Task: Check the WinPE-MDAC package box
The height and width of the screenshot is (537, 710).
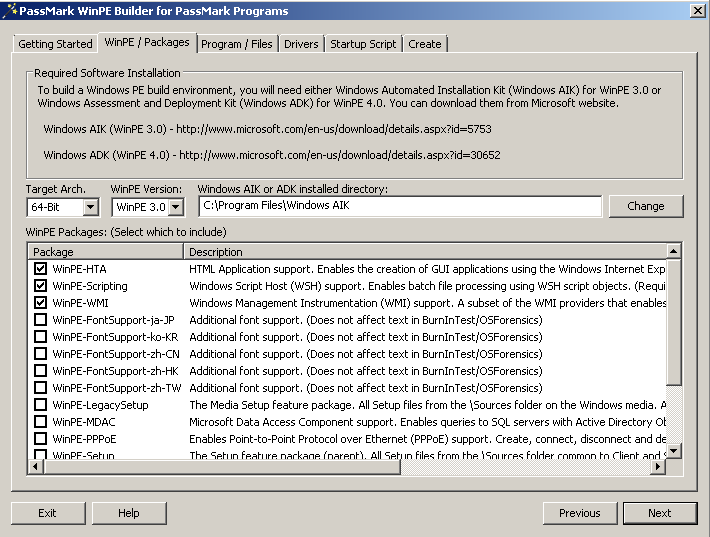Action: click(x=41, y=422)
